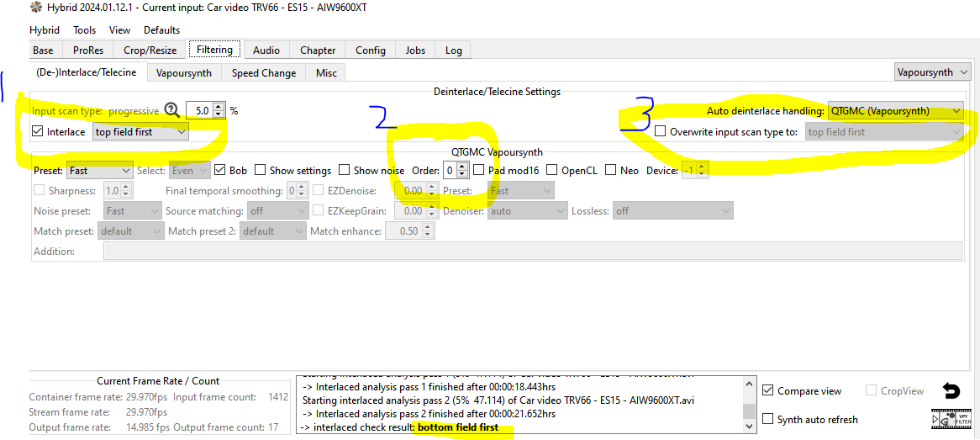Increase the Order spinner value
The image size is (980, 440).
[x=462, y=167]
